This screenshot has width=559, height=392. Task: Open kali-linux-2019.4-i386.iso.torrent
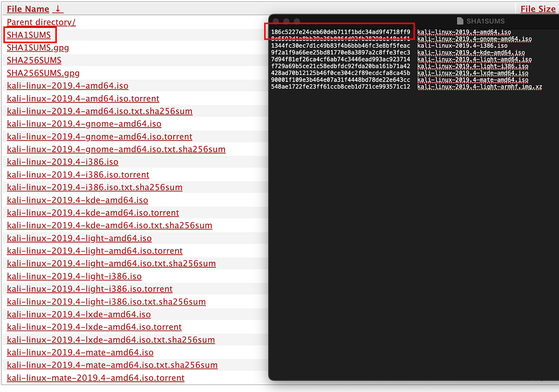pos(77,175)
